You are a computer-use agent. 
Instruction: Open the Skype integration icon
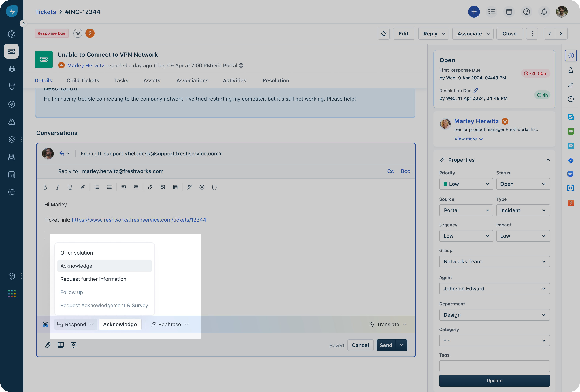coord(570,117)
